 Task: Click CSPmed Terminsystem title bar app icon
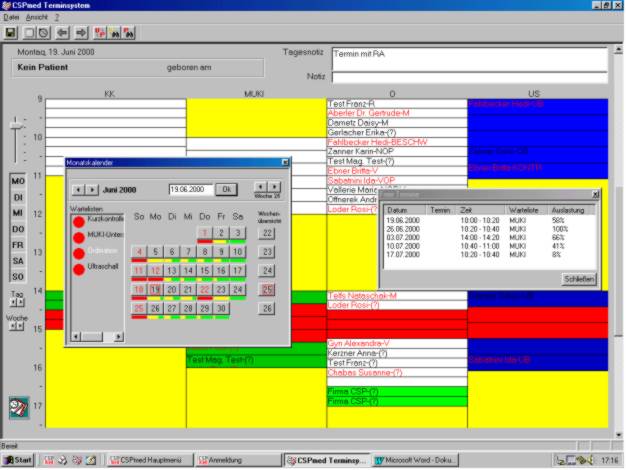[x=6, y=5]
